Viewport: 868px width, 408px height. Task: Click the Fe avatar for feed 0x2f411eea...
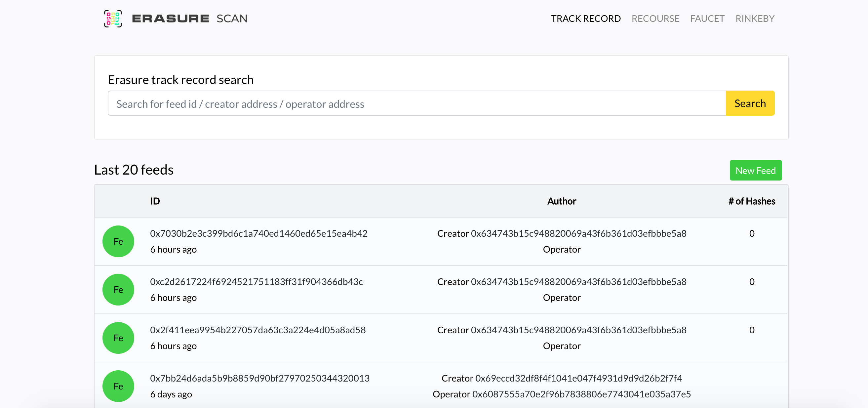coord(118,338)
